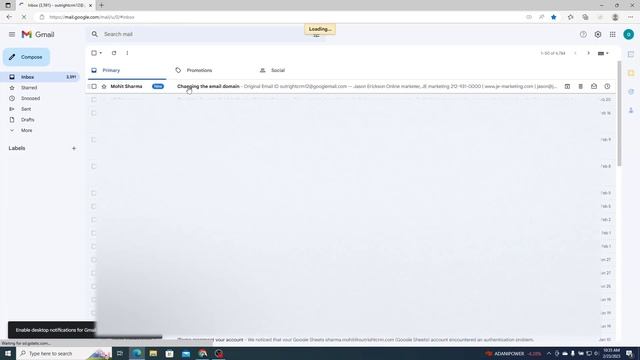
Task: Stop loading the page
Action: (24, 17)
